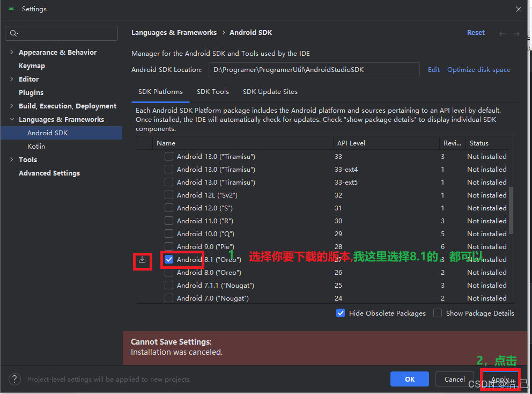Enable Show Package Details

coord(438,313)
